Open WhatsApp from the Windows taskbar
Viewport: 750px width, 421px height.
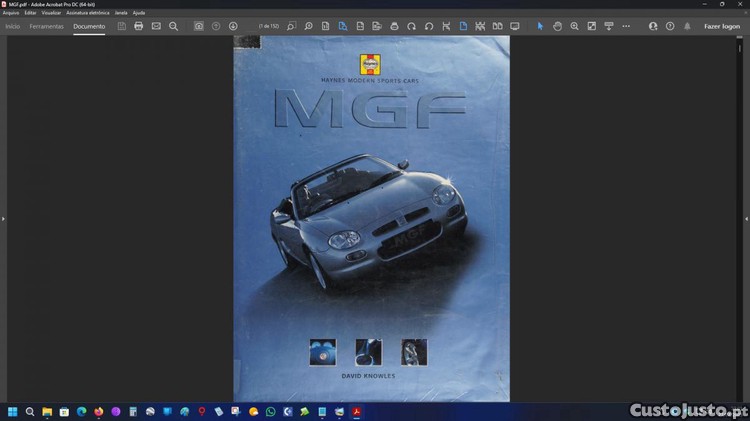click(x=270, y=411)
